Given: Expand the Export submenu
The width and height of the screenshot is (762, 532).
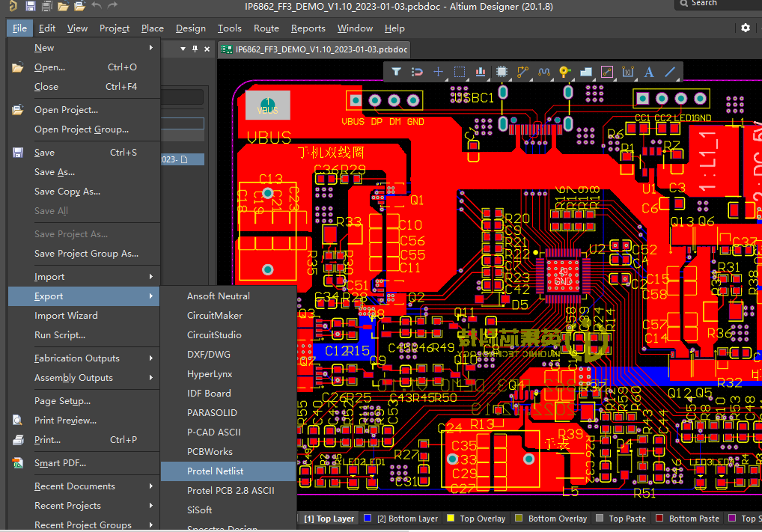Looking at the screenshot, I should 84,296.
